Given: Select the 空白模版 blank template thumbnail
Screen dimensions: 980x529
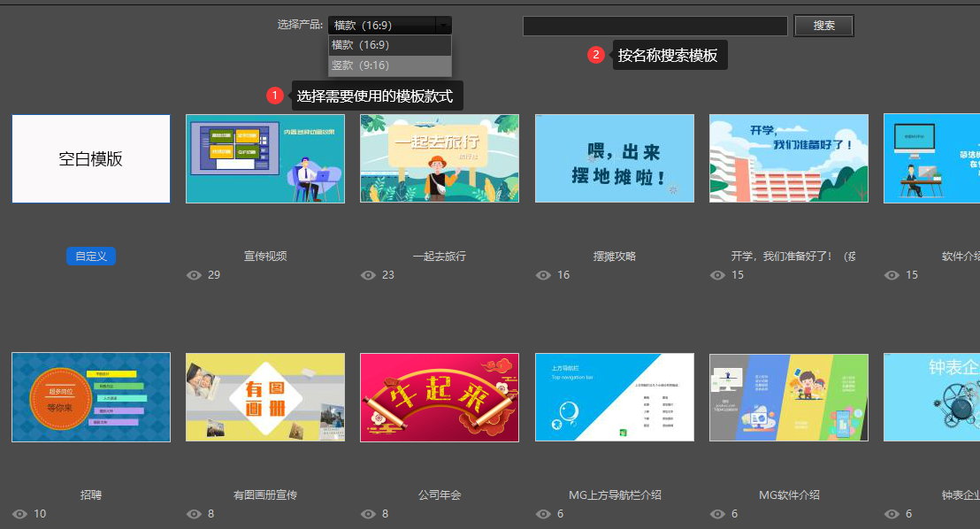Looking at the screenshot, I should 91,158.
